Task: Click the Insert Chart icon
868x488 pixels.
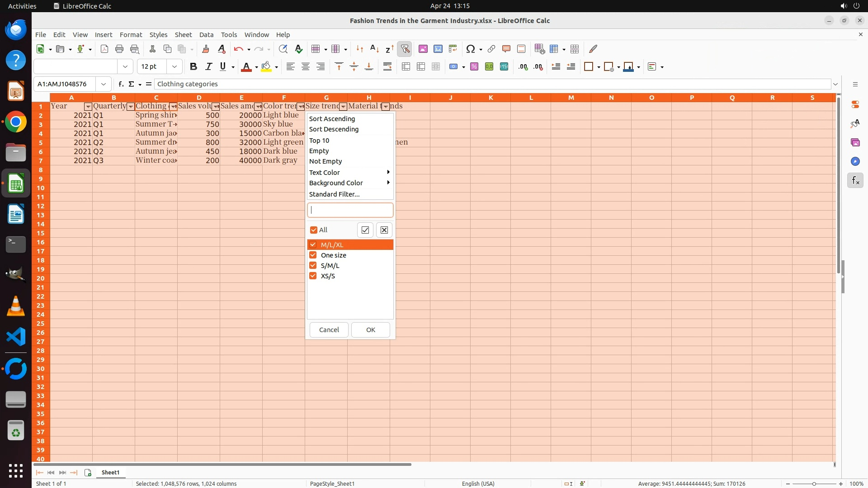Action: 438,49
